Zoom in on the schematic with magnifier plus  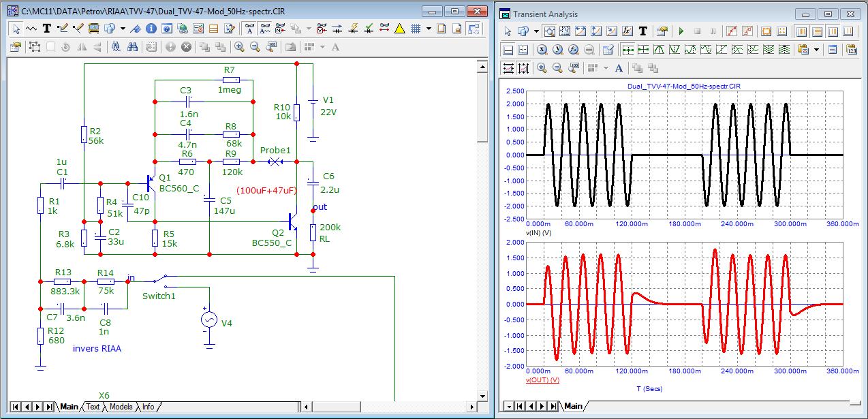click(x=239, y=47)
